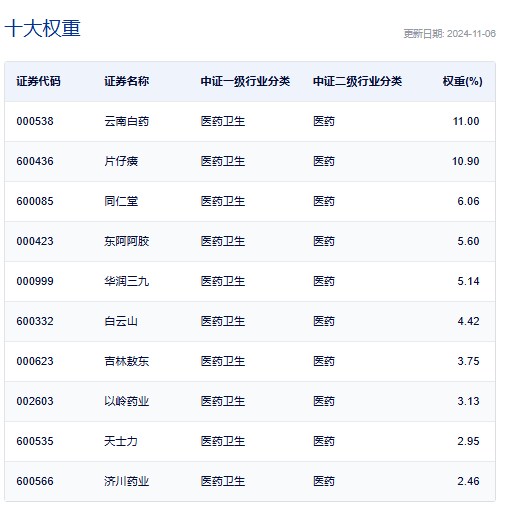Click weight value 11.00
517x505 pixels.
pyautogui.click(x=466, y=121)
